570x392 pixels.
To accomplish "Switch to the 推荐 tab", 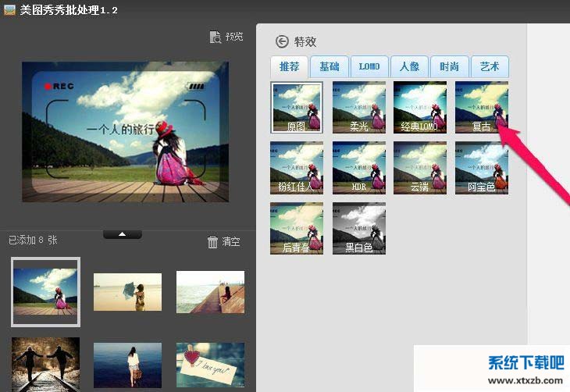I will 289,67.
